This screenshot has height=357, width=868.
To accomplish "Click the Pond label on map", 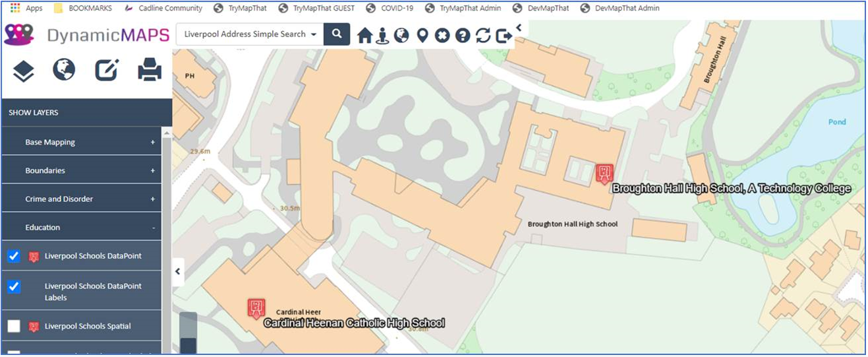I will (x=837, y=122).
